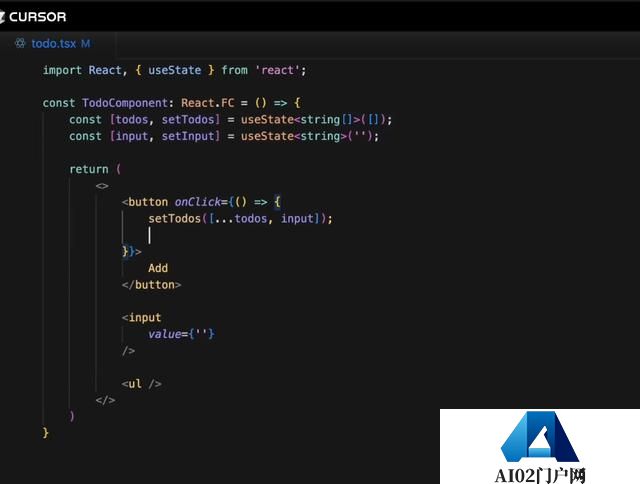
Task: Click the 'M' modified marker on tab
Action: pos(85,44)
